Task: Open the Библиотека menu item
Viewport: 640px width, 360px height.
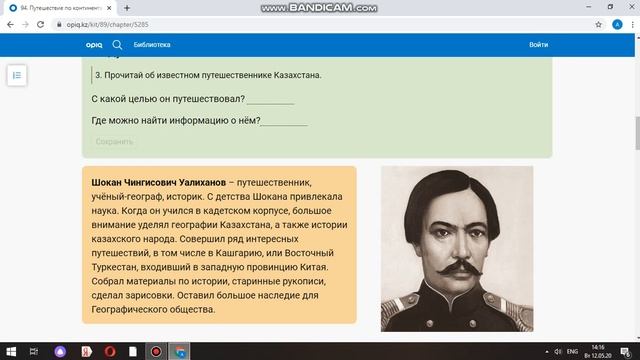Action: click(152, 45)
